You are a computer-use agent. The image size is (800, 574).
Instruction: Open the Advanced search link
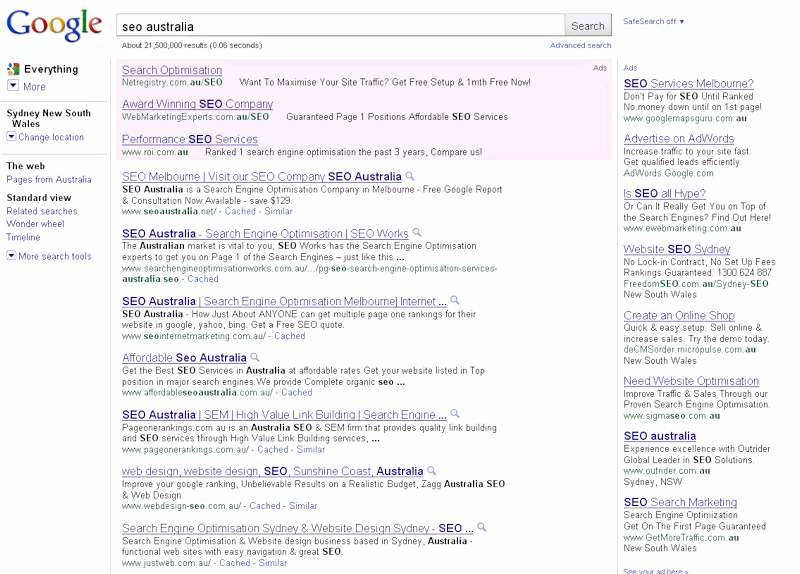coord(581,45)
